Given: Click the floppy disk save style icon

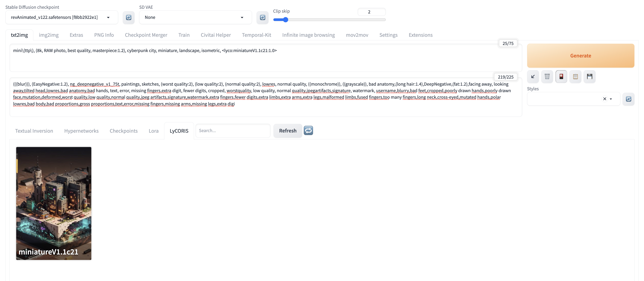Looking at the screenshot, I should point(590,77).
